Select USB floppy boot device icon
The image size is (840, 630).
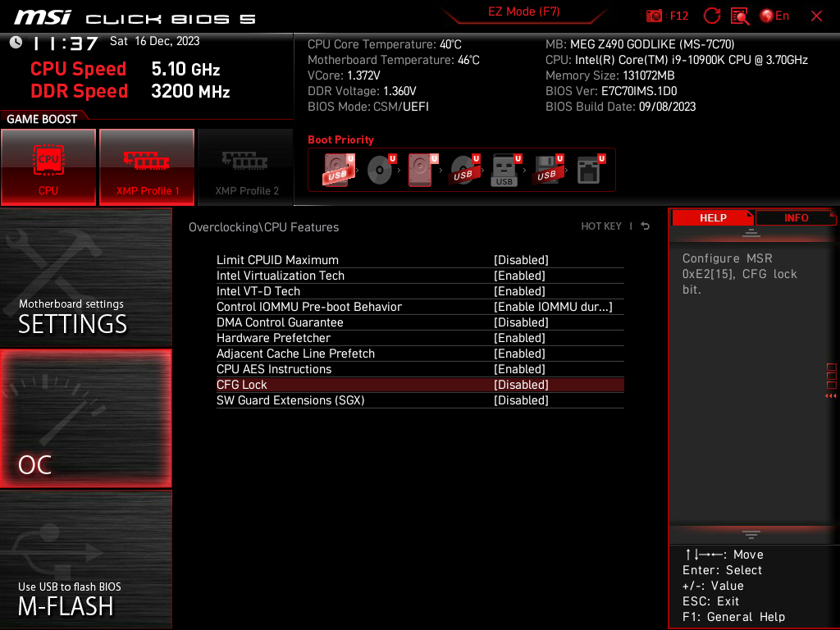(x=547, y=170)
